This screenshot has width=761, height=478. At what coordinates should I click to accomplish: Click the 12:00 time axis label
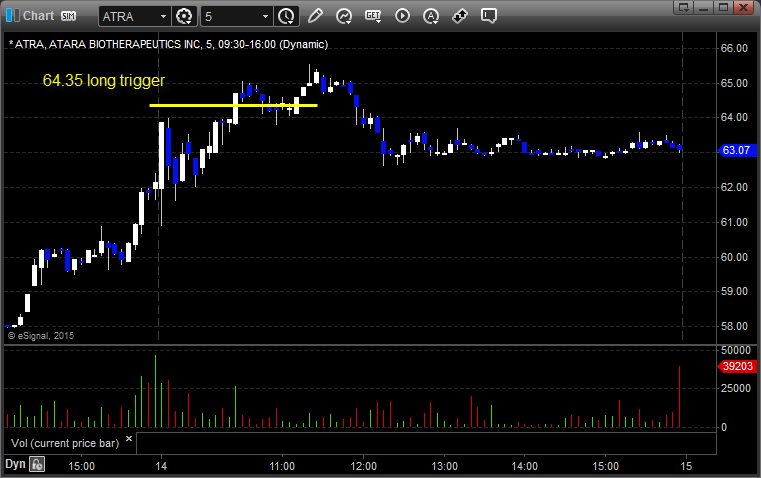click(x=364, y=466)
